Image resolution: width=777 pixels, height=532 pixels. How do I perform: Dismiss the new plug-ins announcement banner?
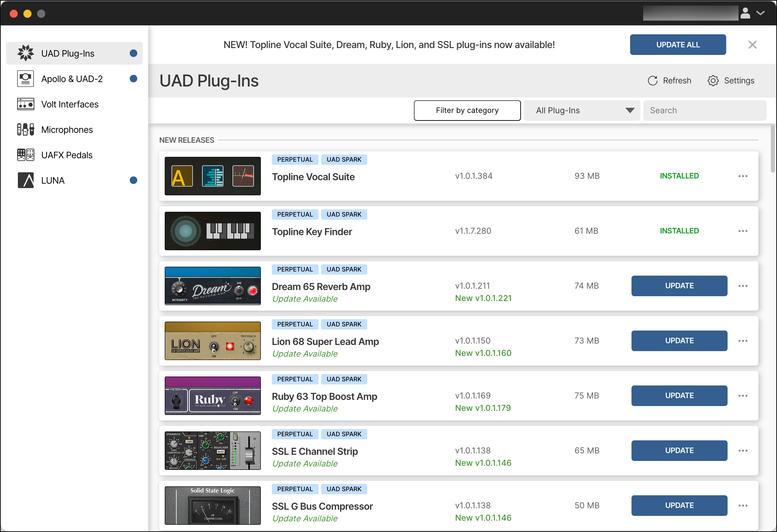click(752, 45)
